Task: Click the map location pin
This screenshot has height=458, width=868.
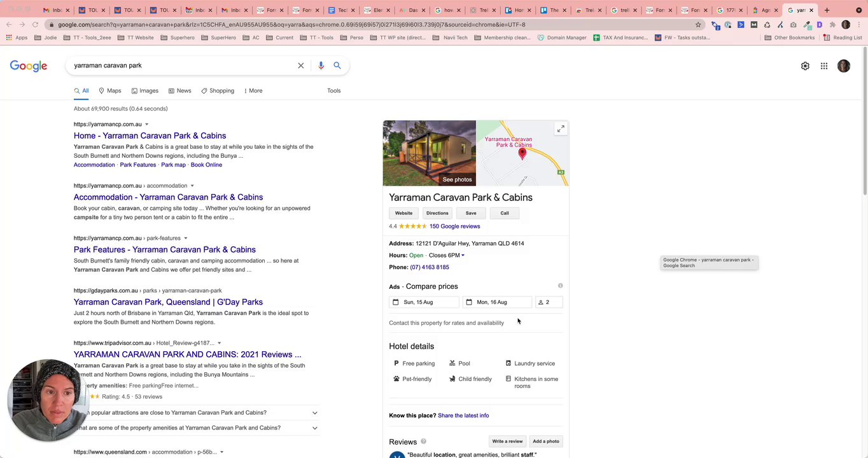Action: 522,153
